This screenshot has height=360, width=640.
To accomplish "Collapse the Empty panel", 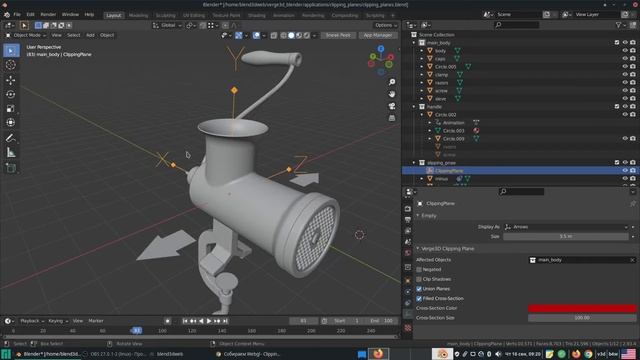I will pyautogui.click(x=418, y=216).
